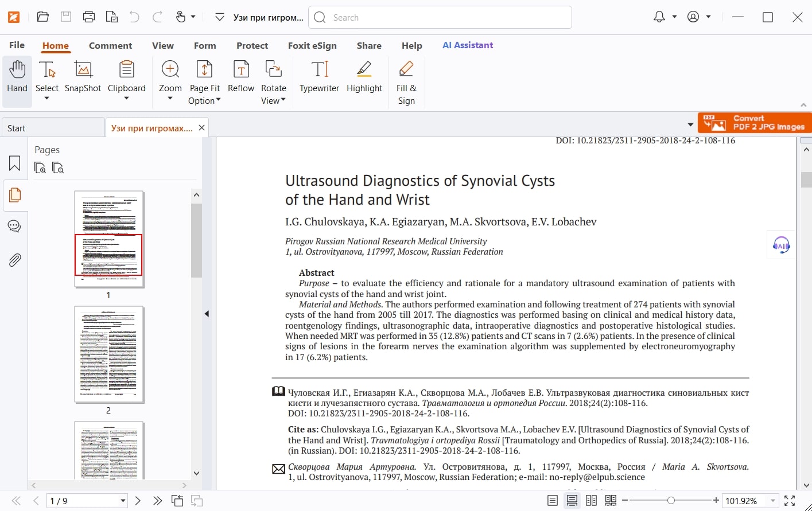Open the Bookmarks panel
This screenshot has width=812, height=511.
coord(14,163)
